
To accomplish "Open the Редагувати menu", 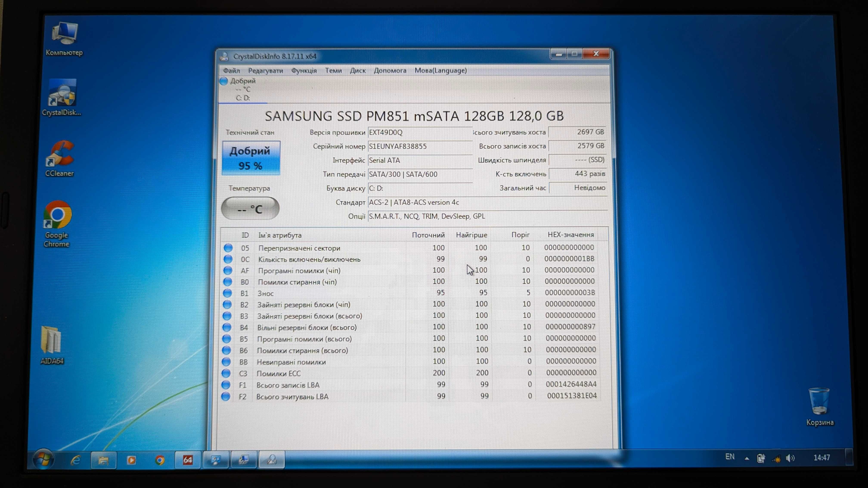I will pos(265,70).
